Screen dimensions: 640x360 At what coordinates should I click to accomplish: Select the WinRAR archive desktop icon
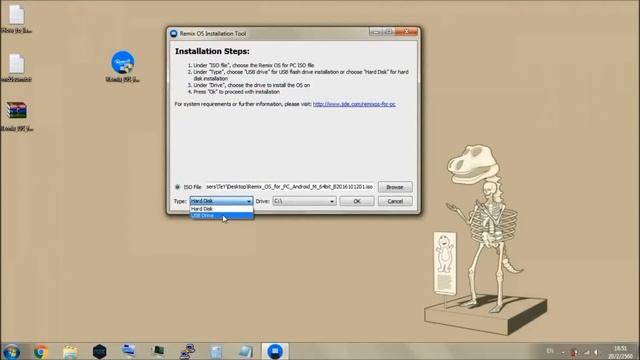[x=17, y=116]
